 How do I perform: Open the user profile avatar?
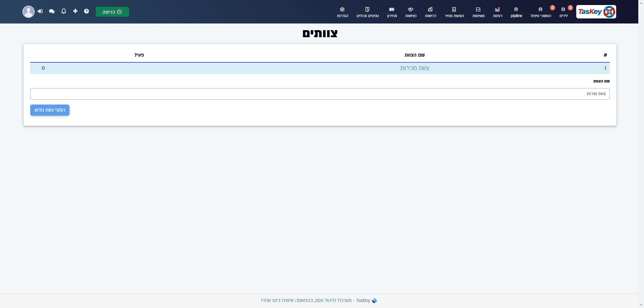tap(29, 12)
